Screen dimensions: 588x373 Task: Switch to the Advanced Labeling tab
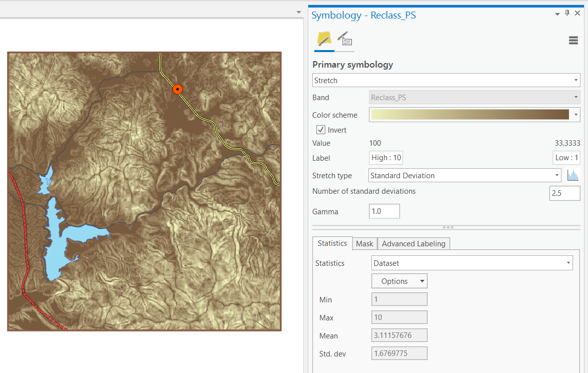coord(414,244)
